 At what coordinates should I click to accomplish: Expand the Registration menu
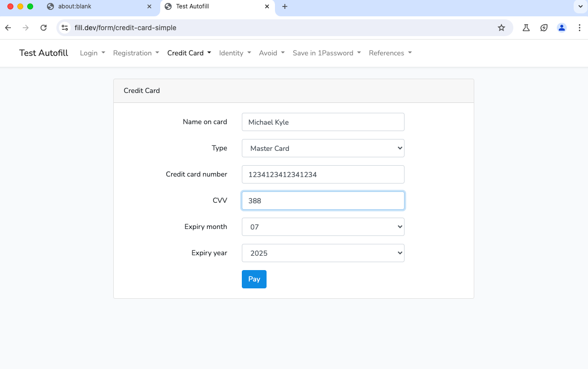[x=136, y=53]
